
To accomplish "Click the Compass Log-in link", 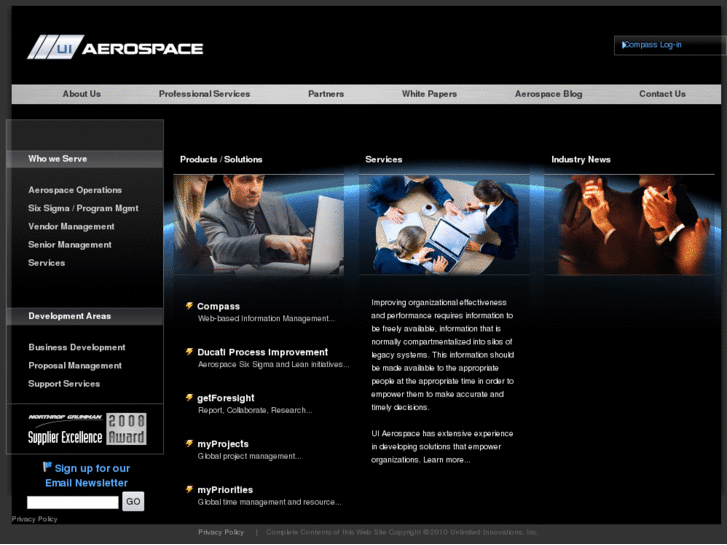I will (x=653, y=45).
